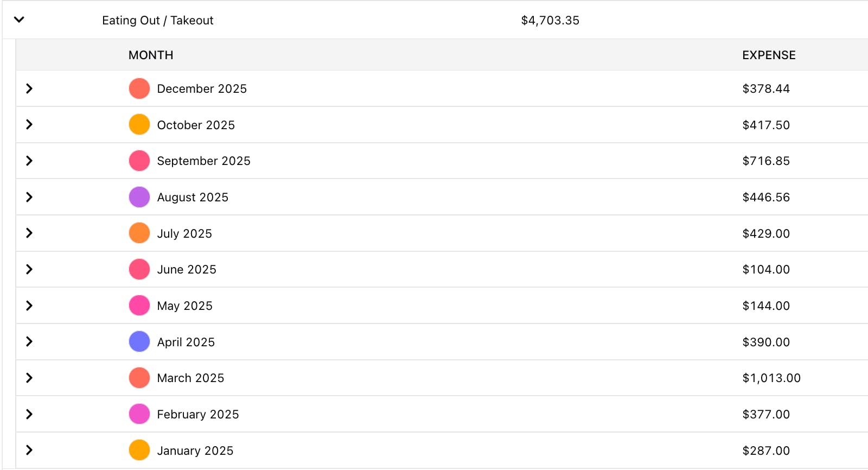Viewport: 868px width, 470px height.
Task: Click the EXPENSE column header
Action: [769, 55]
